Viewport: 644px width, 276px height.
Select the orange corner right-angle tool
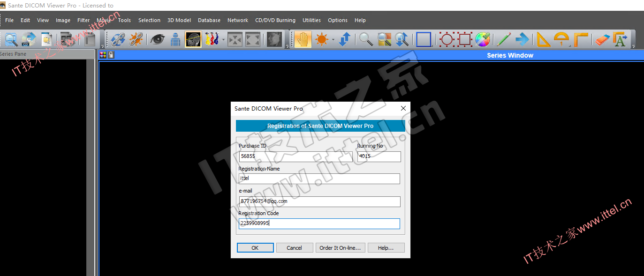[x=580, y=39]
